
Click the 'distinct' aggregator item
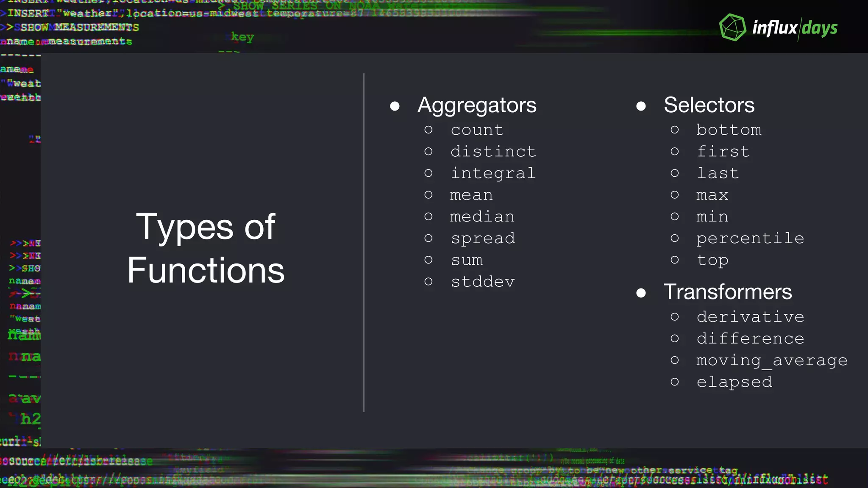click(x=493, y=151)
